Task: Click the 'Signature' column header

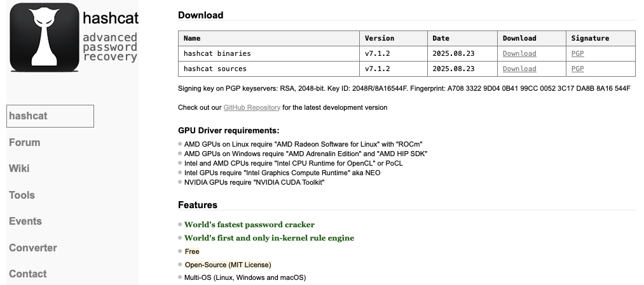Action: click(x=601, y=38)
